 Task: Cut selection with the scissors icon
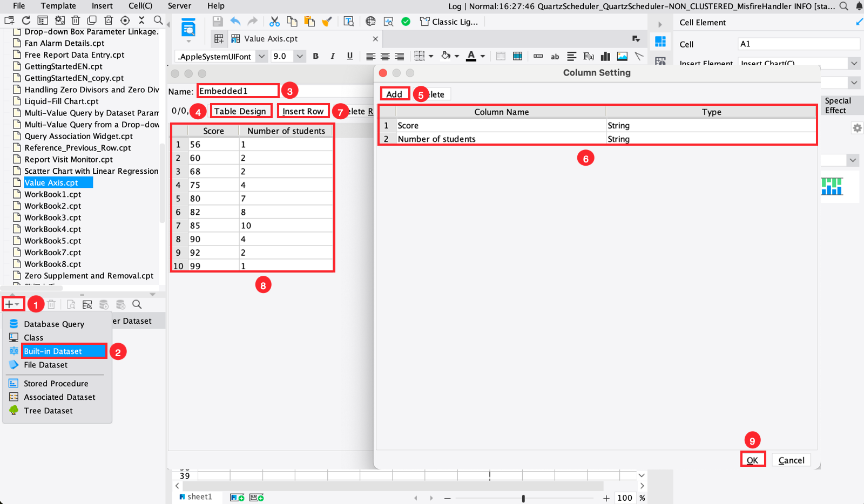275,22
